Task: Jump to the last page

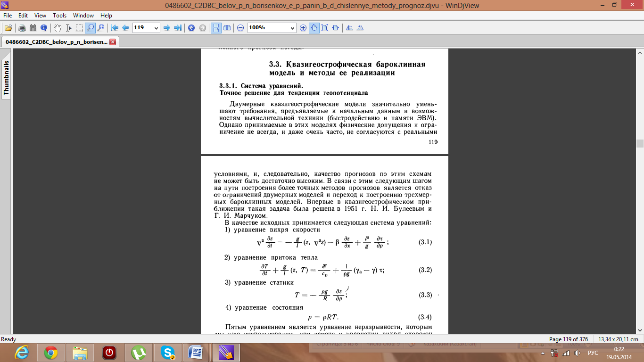Action: point(178,28)
